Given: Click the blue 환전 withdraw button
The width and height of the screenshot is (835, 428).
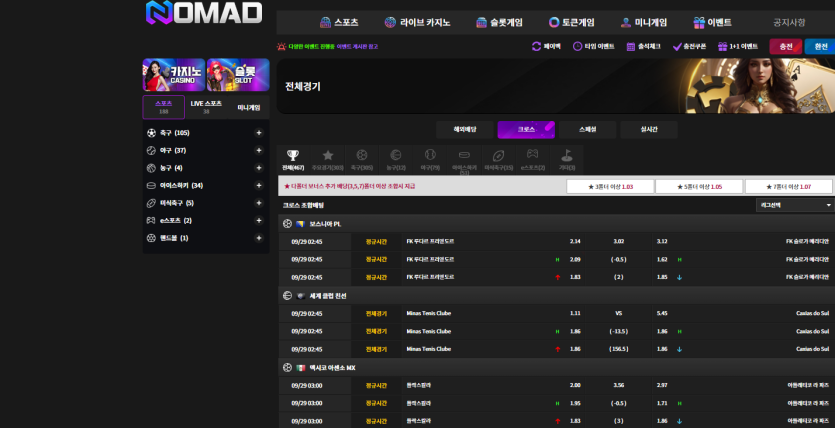Looking at the screenshot, I should tap(820, 46).
